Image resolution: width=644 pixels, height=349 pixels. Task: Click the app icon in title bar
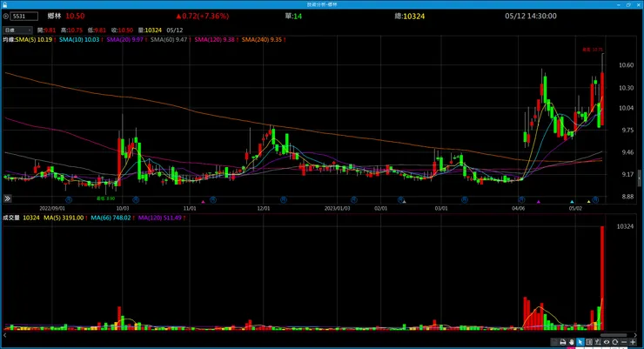4,4
